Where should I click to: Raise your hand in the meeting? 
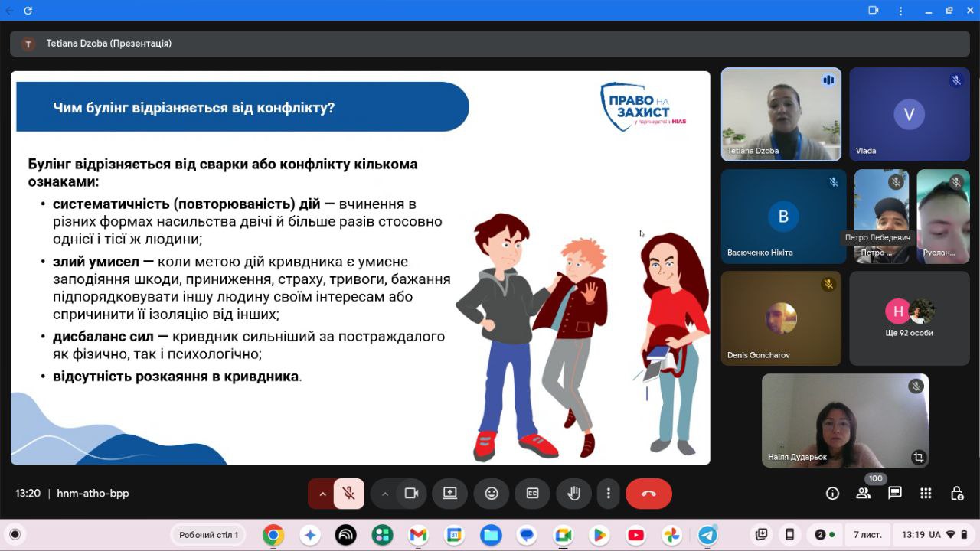pos(573,494)
